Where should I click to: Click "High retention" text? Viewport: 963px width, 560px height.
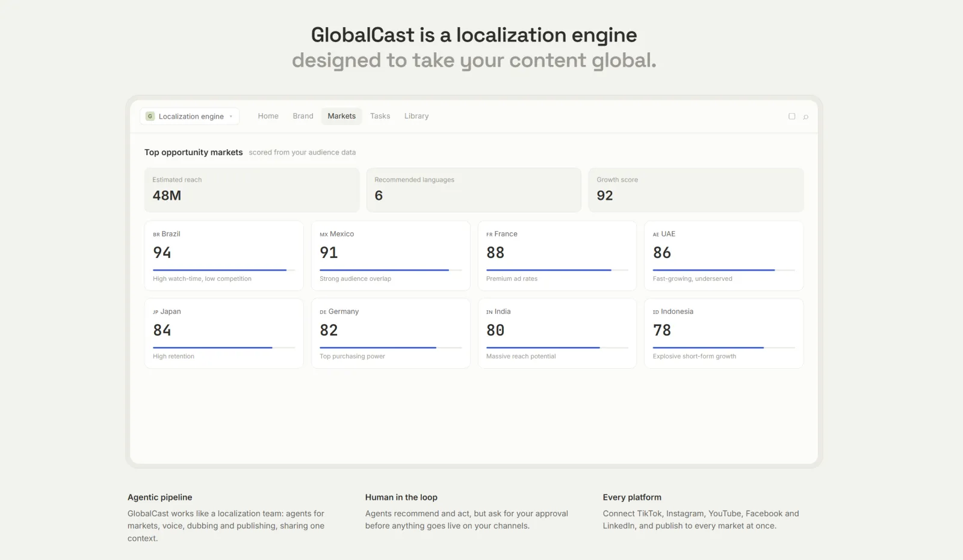click(x=173, y=356)
